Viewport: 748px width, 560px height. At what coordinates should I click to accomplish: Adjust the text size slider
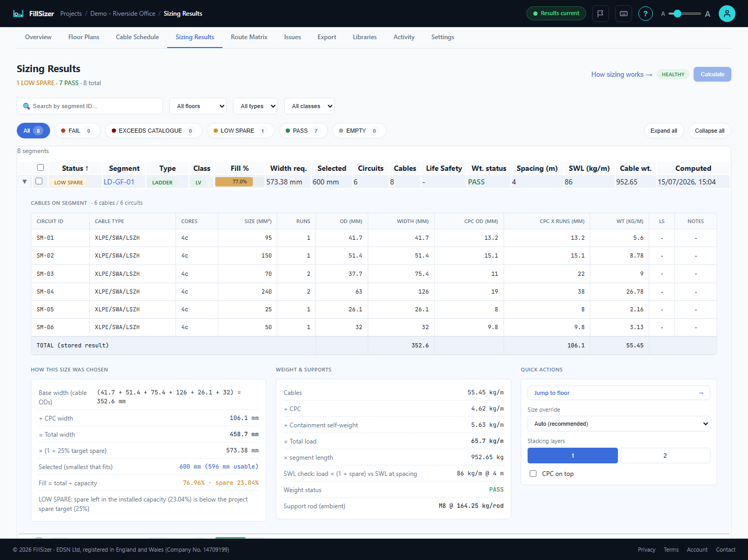pos(685,14)
